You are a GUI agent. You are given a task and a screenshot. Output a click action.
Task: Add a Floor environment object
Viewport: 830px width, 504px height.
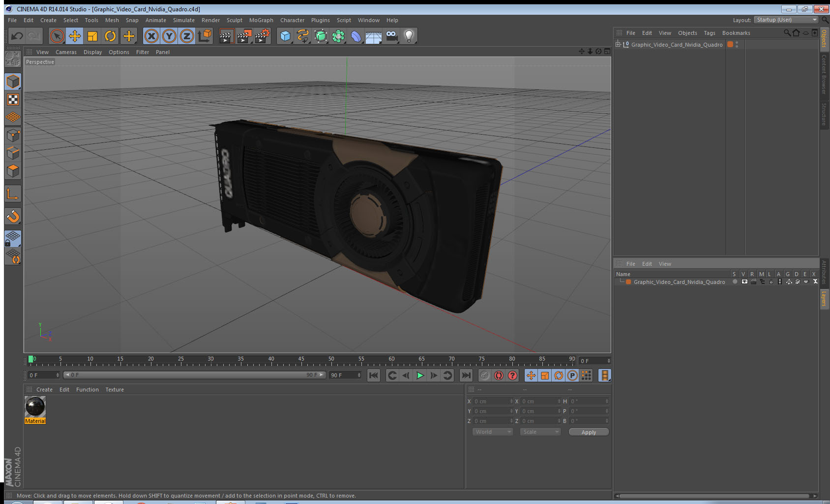coord(374,36)
